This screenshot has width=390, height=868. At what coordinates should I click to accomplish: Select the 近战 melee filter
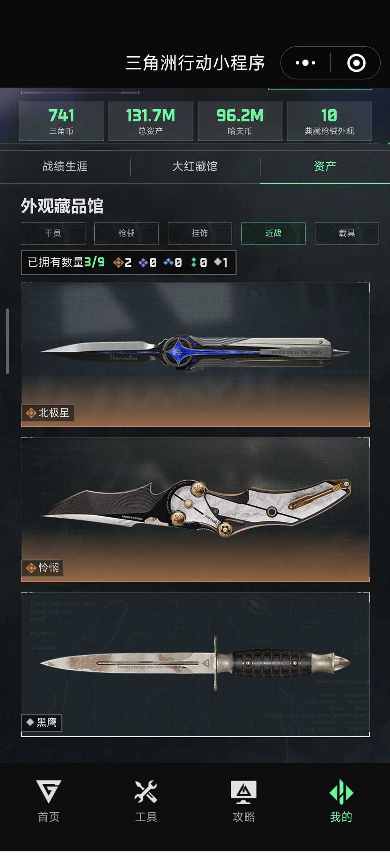pos(273,234)
